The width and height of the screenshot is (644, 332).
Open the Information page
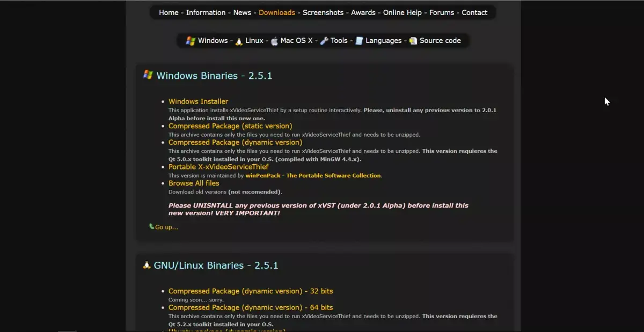pyautogui.click(x=206, y=12)
